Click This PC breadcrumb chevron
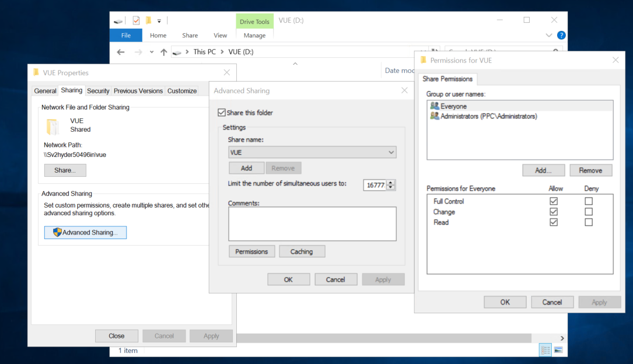 coord(187,52)
